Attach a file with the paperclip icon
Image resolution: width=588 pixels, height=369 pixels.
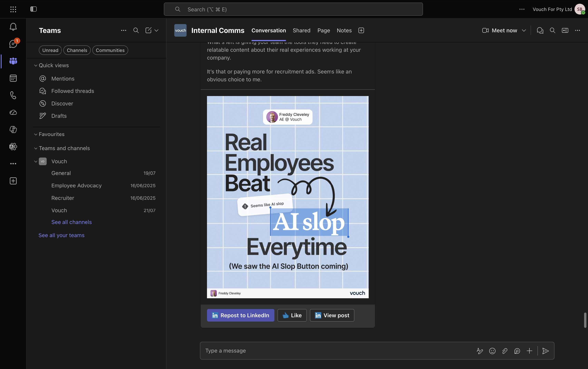505,351
